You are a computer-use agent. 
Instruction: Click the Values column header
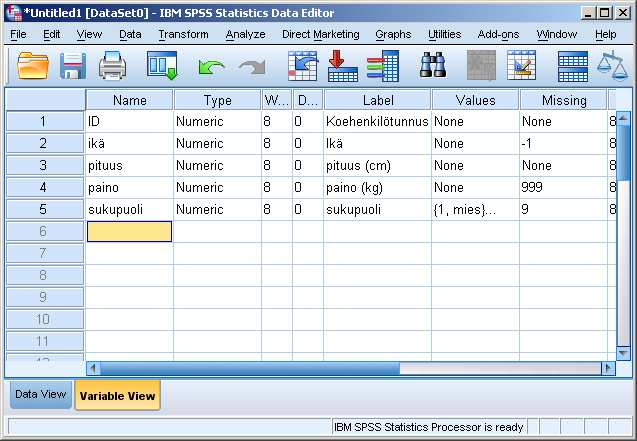coord(475,100)
